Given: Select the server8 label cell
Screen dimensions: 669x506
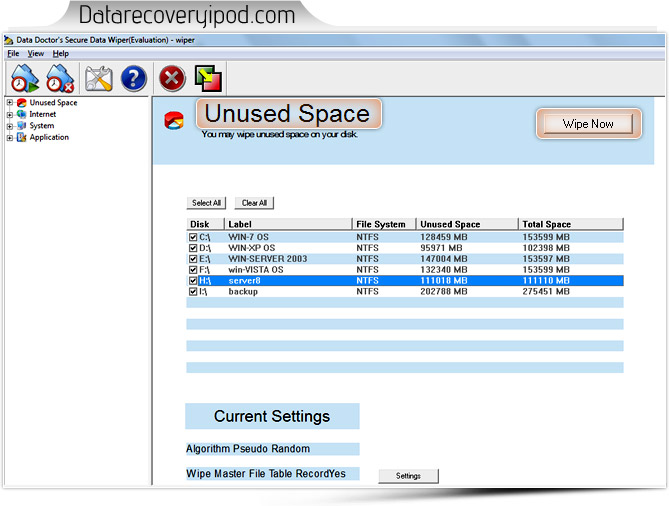Looking at the screenshot, I should click(244, 281).
